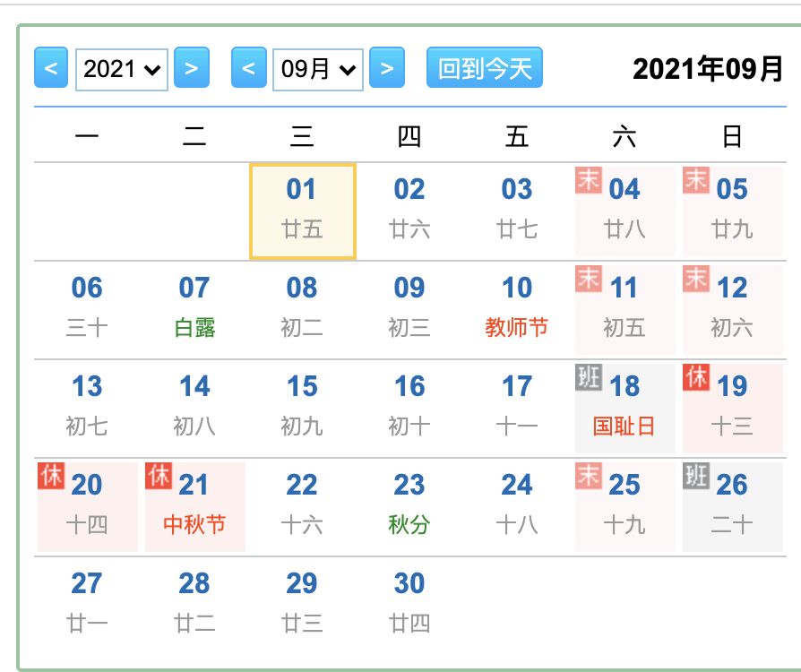
Task: Click the 六 Saturday column header
Action: [x=624, y=136]
